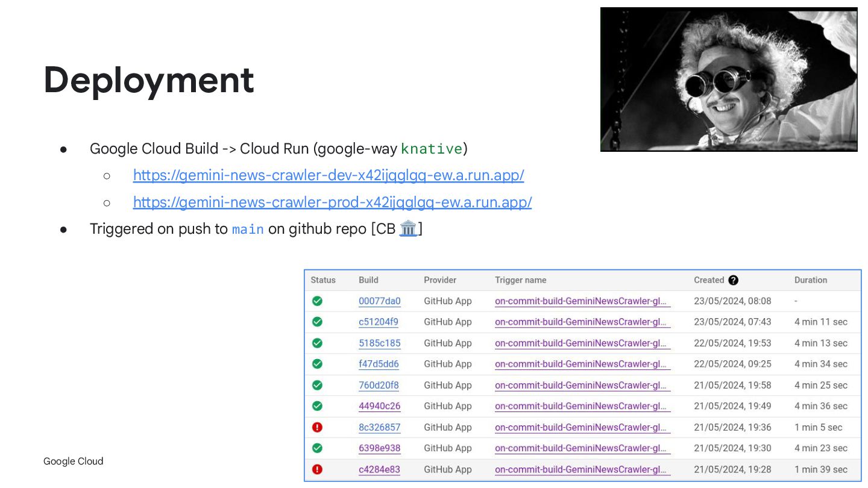
Task: Open trigger link in the 23/05/2024, 07:43 row
Action: (583, 322)
